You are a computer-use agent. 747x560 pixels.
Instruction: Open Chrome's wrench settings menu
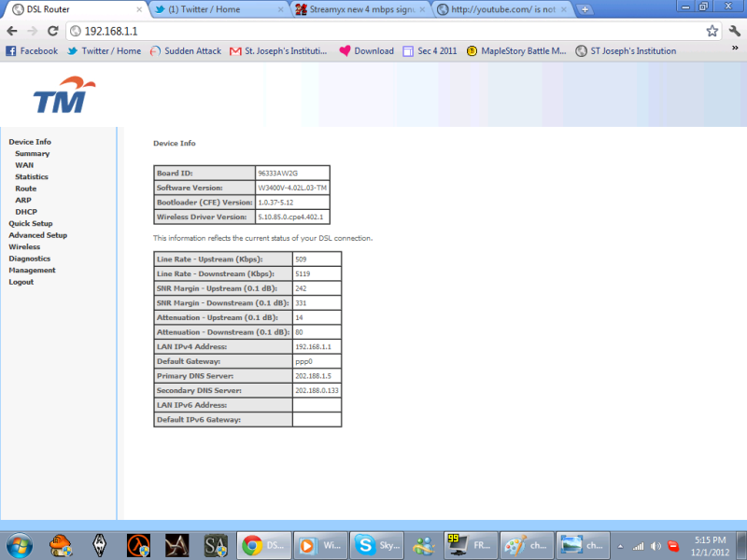click(x=733, y=31)
